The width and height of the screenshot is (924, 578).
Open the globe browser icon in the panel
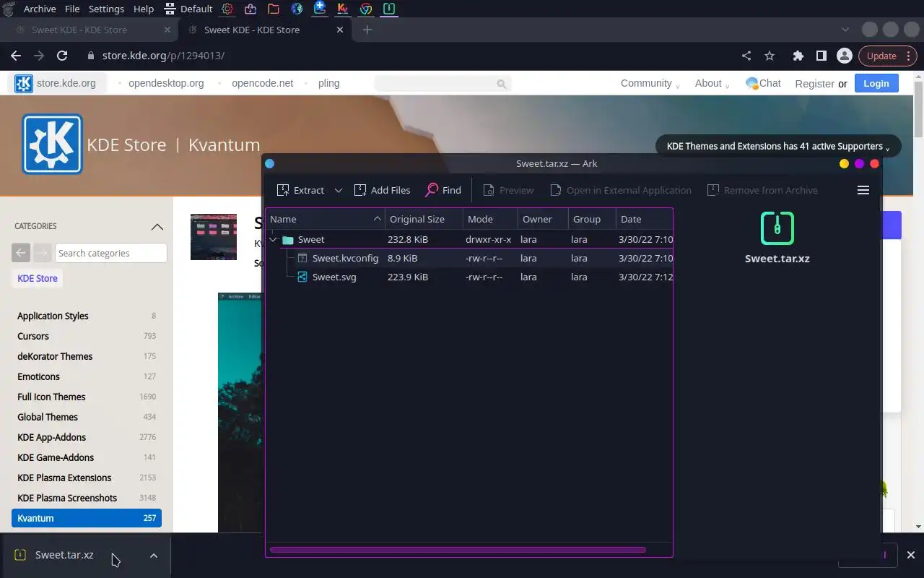tap(297, 9)
